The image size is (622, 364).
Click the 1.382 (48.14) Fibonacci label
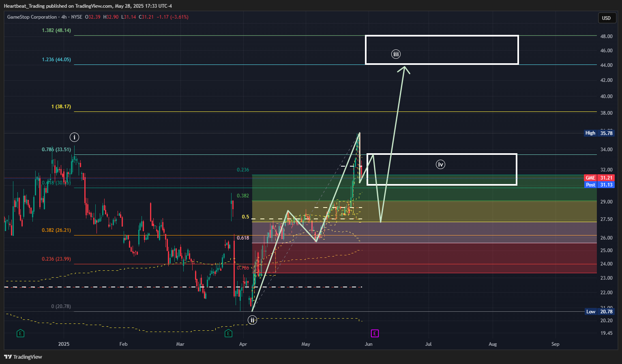[56, 30]
